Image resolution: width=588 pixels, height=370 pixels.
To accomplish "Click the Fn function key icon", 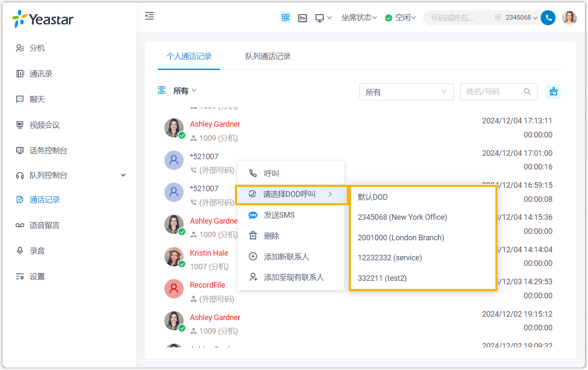I will point(302,18).
